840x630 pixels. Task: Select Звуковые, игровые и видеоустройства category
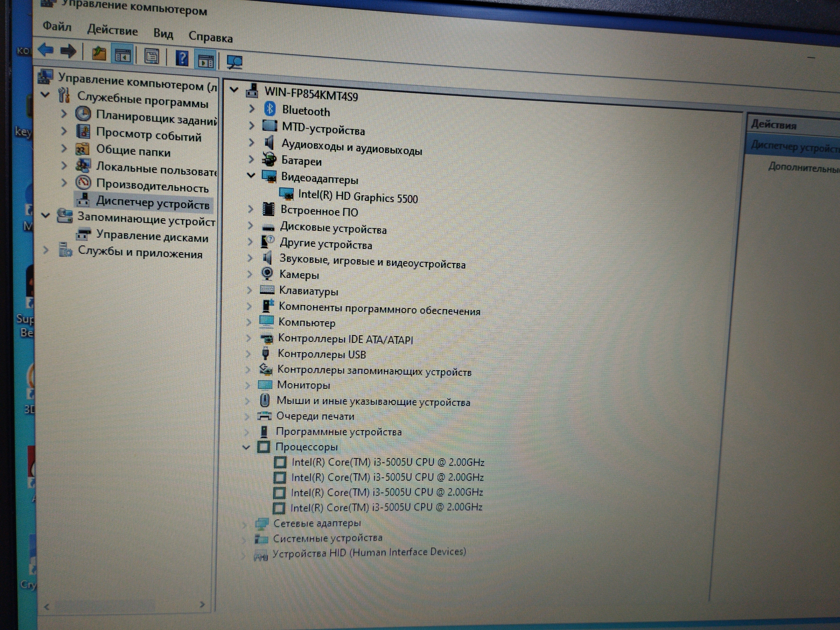point(372,262)
